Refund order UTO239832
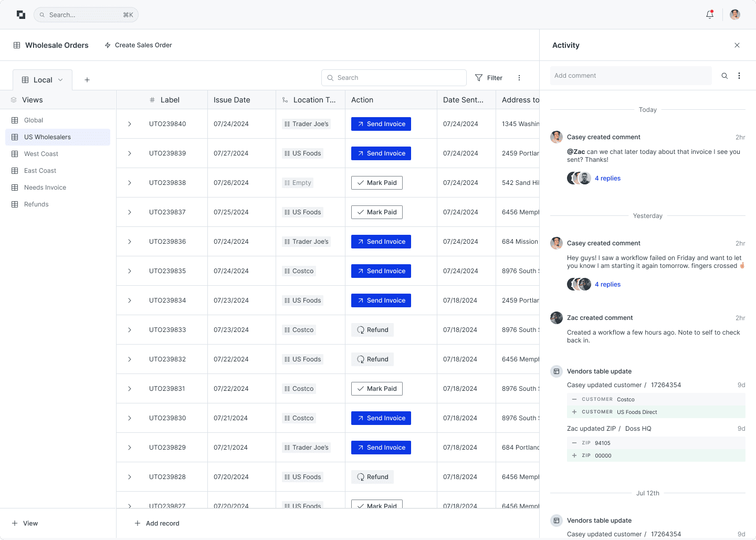The image size is (756, 540). [373, 359]
